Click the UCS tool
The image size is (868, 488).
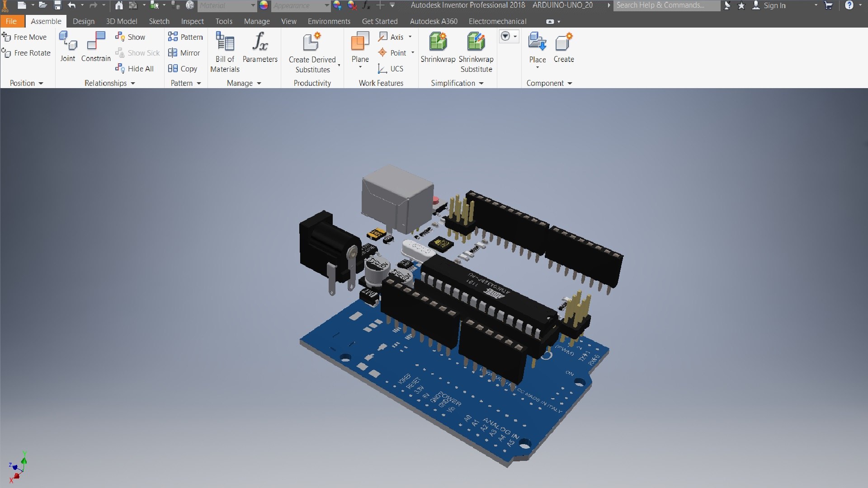pos(391,69)
